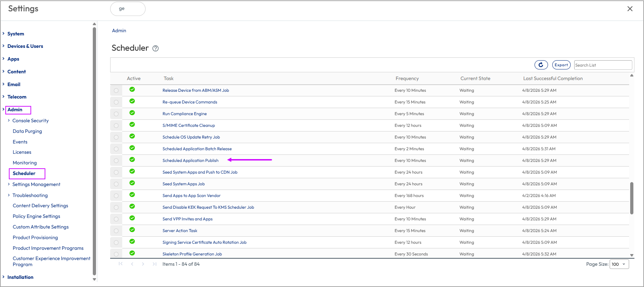Expand Troubleshooting subtree

tap(9, 195)
